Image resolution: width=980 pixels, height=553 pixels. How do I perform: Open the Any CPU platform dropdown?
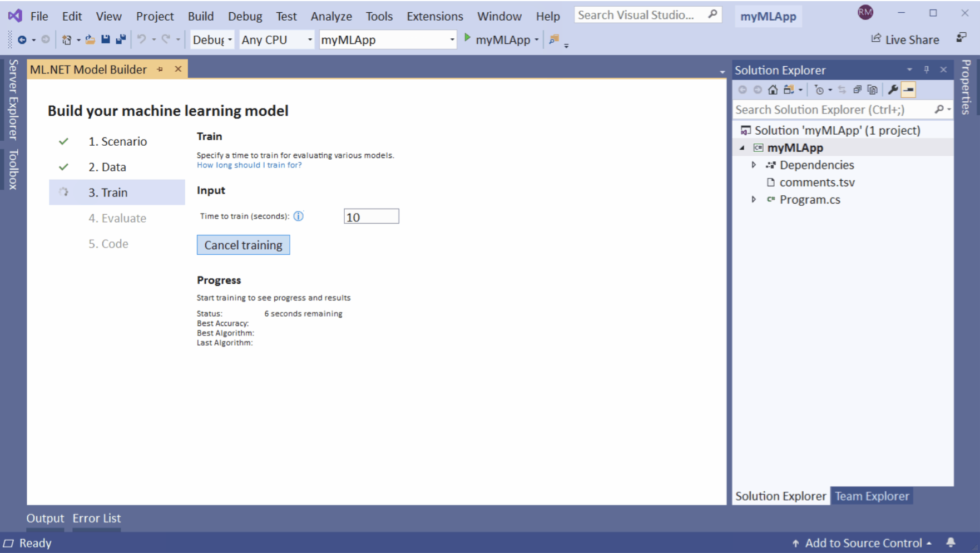pos(310,39)
